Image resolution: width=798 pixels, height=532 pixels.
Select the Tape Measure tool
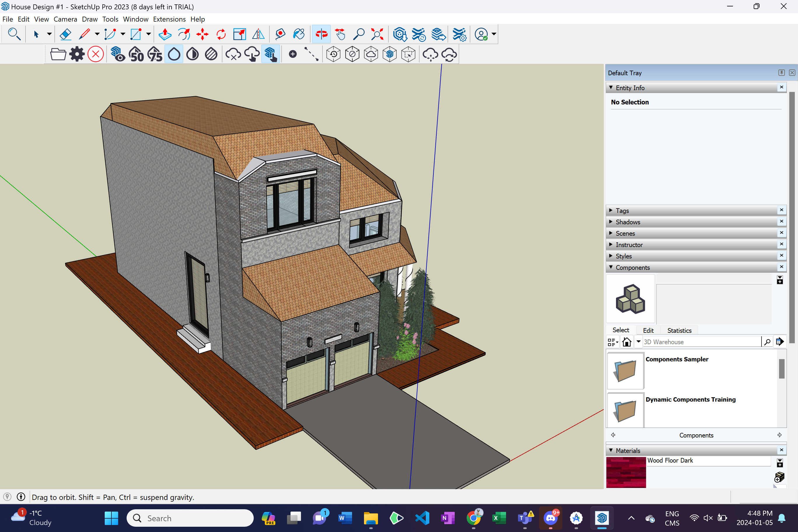[x=280, y=34]
